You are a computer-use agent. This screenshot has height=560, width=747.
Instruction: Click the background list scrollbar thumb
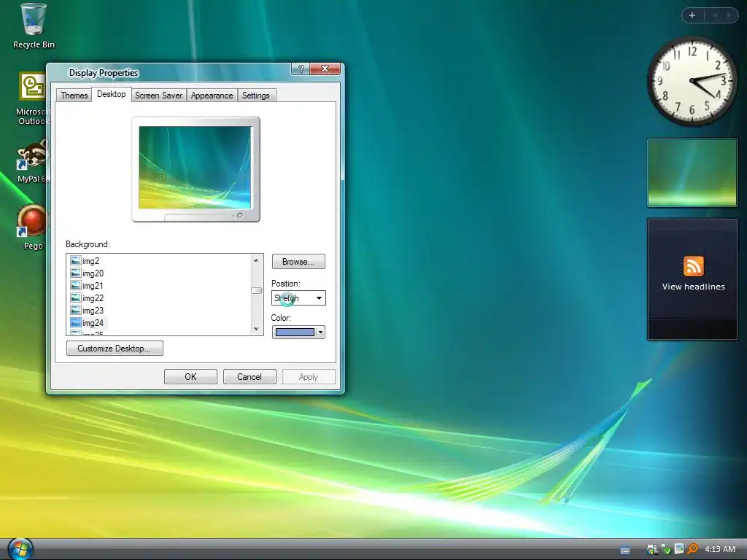[x=256, y=290]
